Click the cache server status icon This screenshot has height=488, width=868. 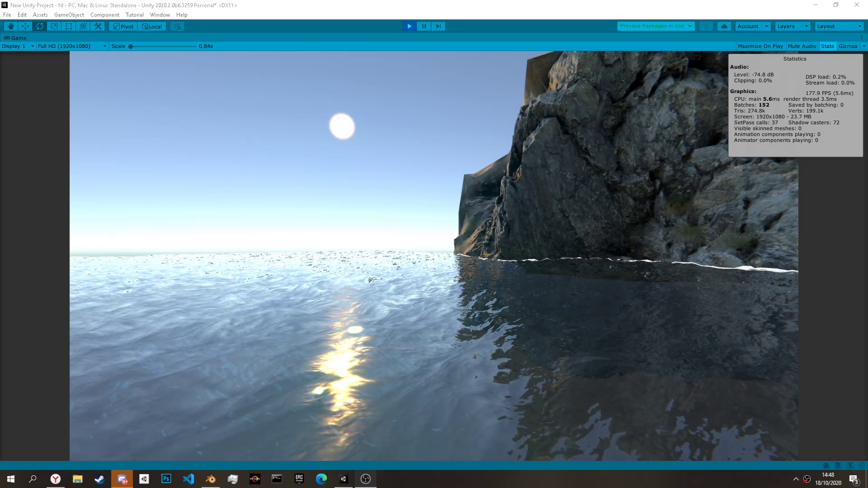[x=838, y=465]
